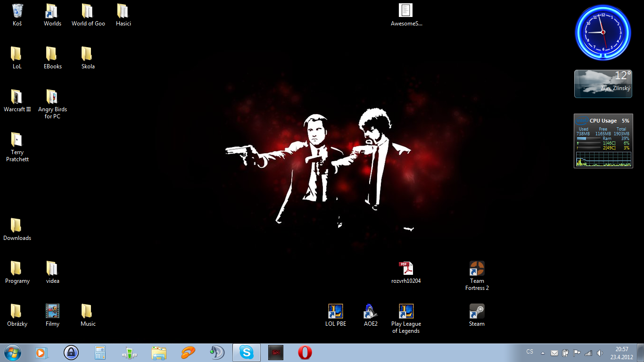The image size is (644, 362).
Task: Open the Action Center flag icon
Action: (x=577, y=353)
